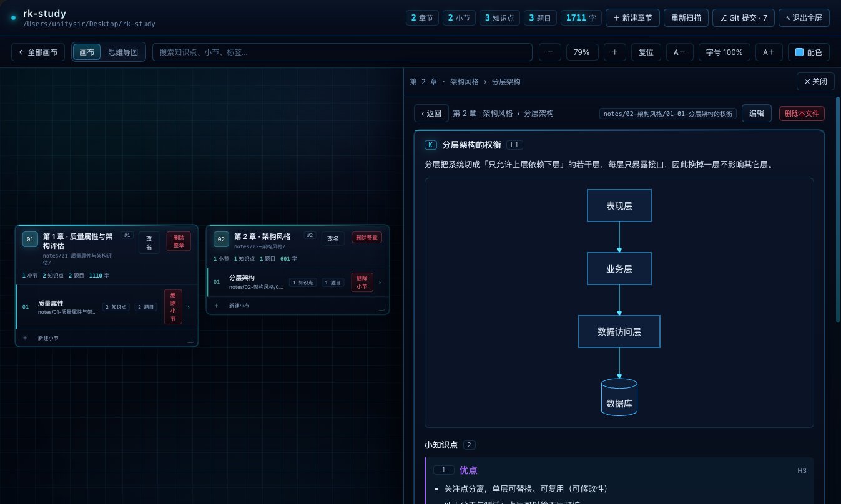Viewport: 841px width, 504px height.
Task: Click the 字号 100% indicator
Action: tap(724, 52)
